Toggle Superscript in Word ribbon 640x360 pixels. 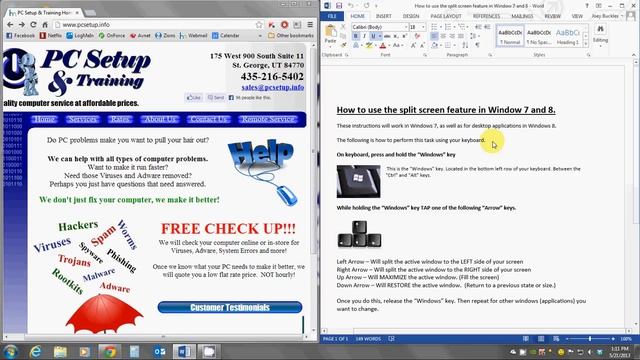click(404, 36)
